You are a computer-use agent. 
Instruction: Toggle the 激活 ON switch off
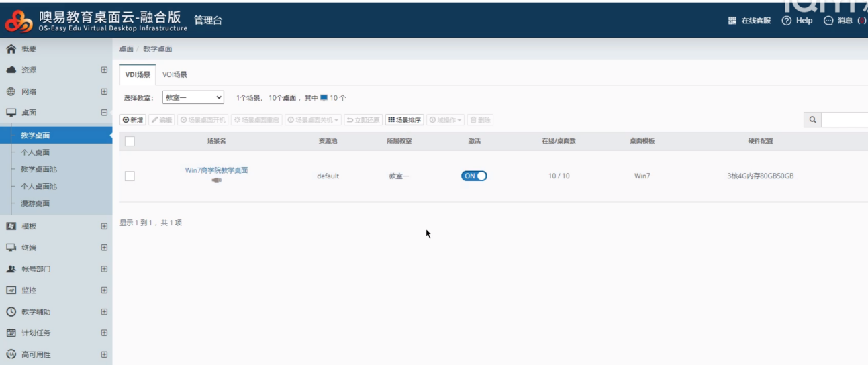[474, 176]
